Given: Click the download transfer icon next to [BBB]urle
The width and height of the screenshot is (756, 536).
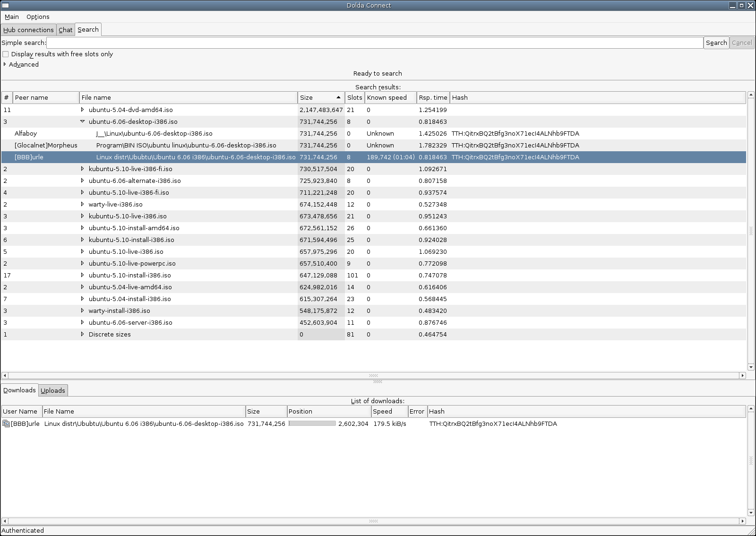Looking at the screenshot, I should click(x=6, y=424).
